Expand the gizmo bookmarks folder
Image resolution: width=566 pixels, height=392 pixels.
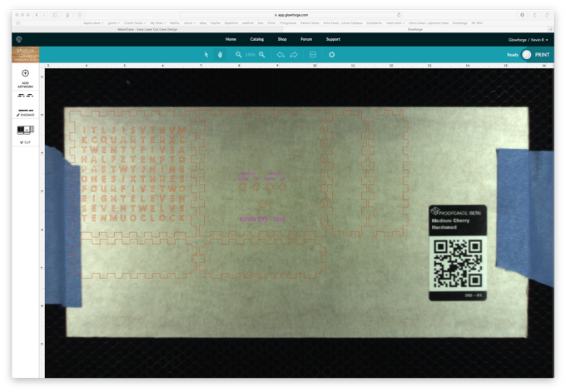click(113, 22)
